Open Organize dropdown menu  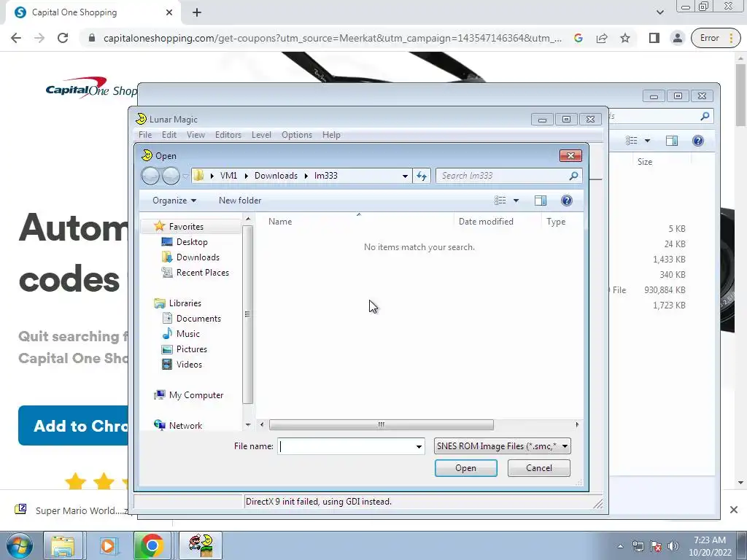coord(174,201)
